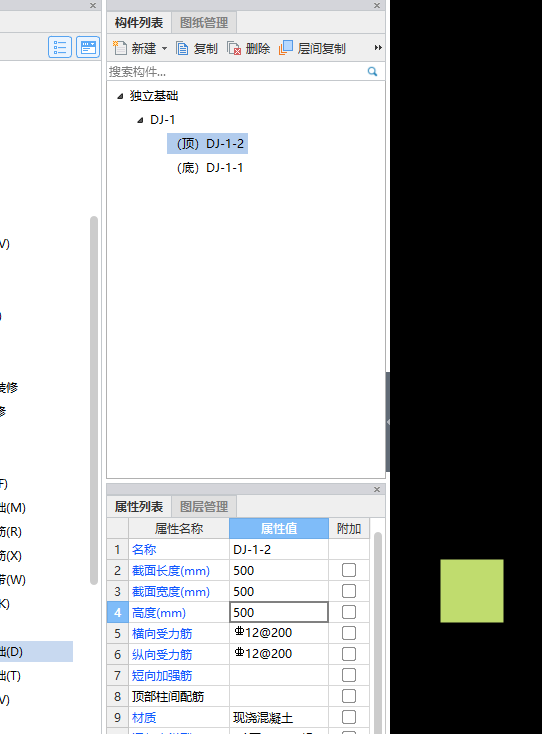Screen dimensions: 542x734
Task: Select the (顶) DJ-1-2 tree item
Action: click(207, 143)
